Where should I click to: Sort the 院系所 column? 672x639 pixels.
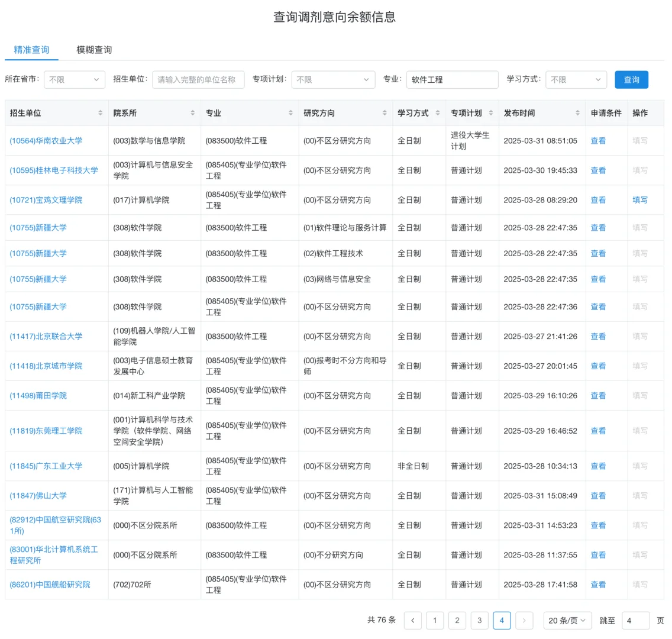193,112
